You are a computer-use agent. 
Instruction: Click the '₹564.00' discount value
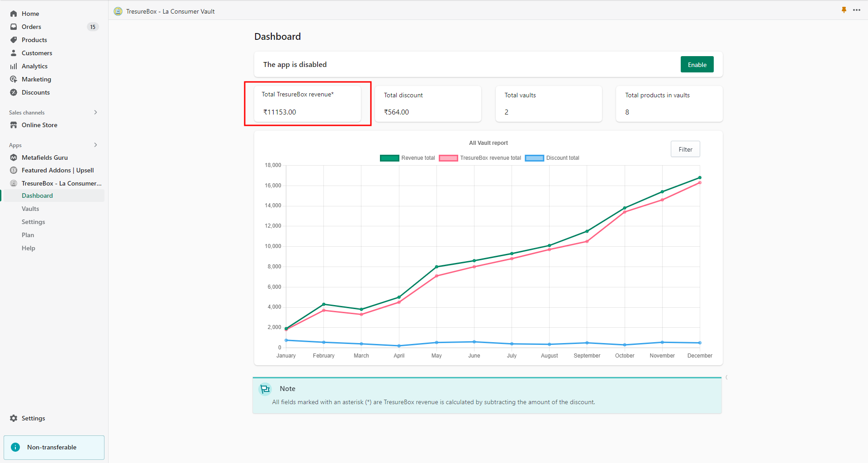(x=396, y=112)
